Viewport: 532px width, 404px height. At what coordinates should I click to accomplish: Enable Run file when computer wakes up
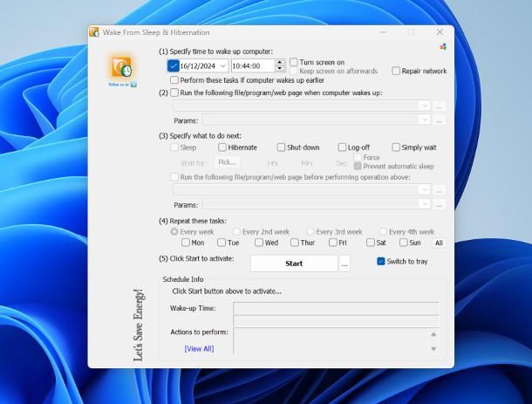(174, 92)
